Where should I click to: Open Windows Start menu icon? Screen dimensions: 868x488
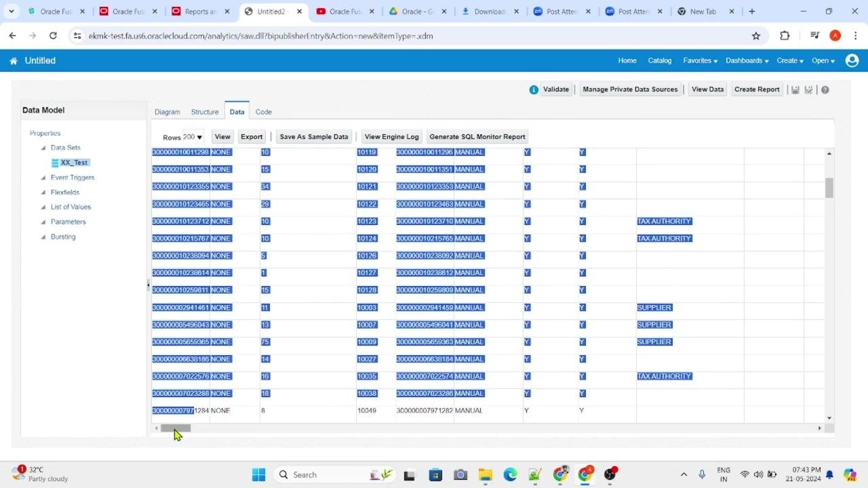[258, 474]
